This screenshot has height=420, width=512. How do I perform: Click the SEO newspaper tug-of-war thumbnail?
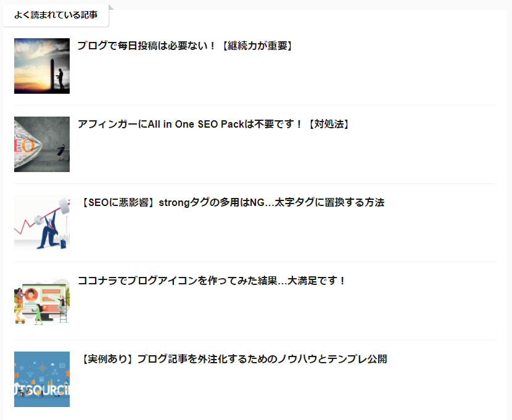pos(42,144)
